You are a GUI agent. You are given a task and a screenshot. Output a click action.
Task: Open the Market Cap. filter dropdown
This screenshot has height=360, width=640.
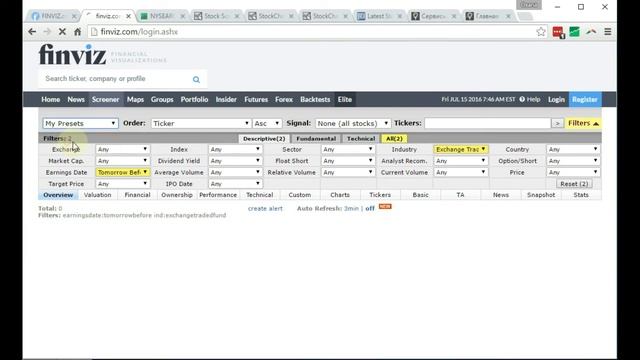click(x=122, y=161)
